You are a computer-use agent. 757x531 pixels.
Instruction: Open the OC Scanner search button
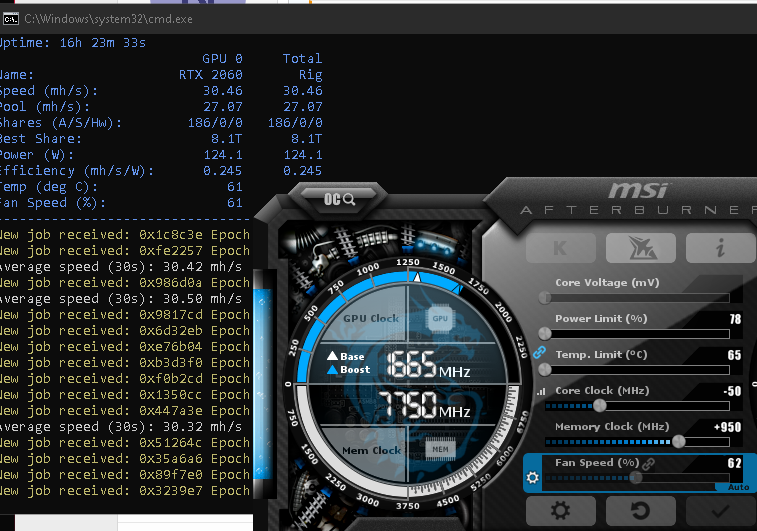pyautogui.click(x=339, y=199)
